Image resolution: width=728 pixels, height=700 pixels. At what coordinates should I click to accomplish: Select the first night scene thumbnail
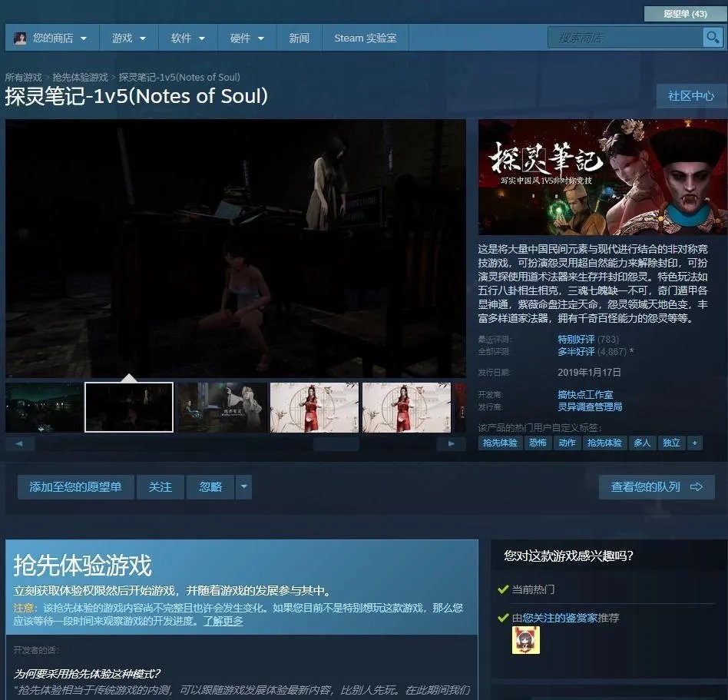pos(44,407)
